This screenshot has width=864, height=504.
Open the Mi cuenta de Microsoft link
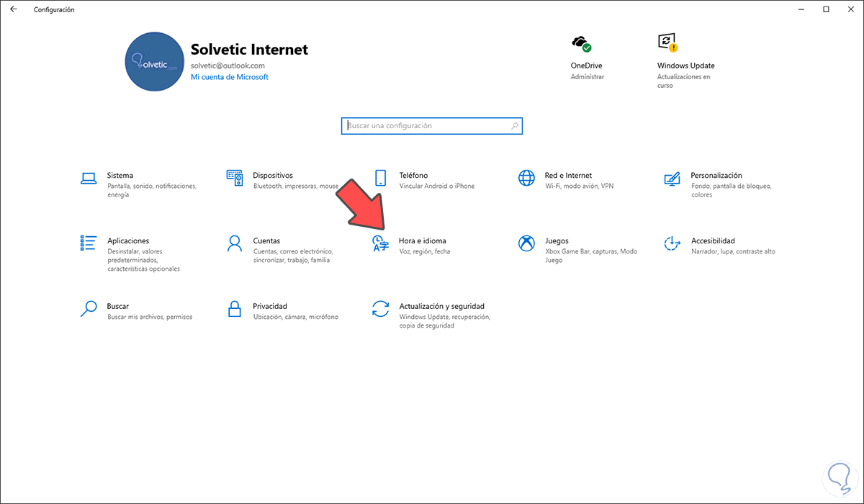[x=229, y=77]
